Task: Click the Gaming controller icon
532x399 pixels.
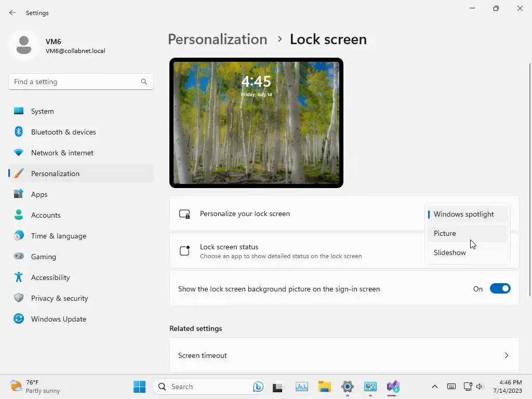Action: [x=19, y=256]
